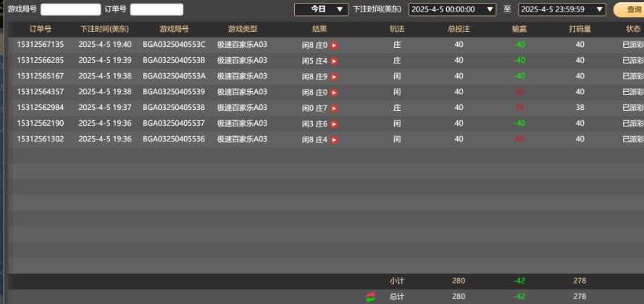Click the 查询 search button

click(x=629, y=9)
